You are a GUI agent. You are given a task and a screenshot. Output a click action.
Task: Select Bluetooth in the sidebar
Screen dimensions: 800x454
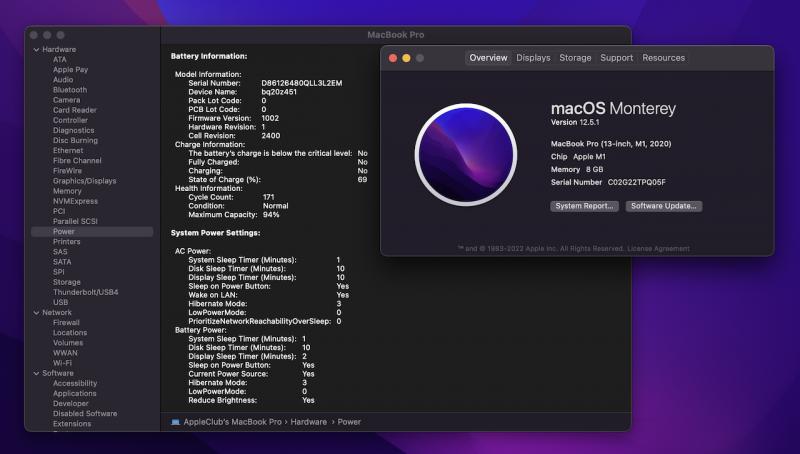coord(70,90)
